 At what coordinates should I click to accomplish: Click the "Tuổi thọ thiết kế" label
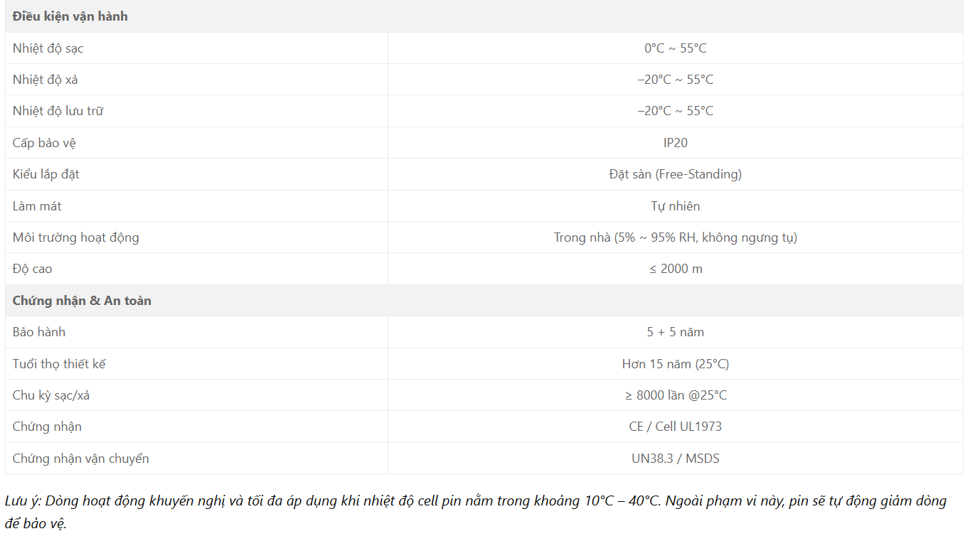pyautogui.click(x=59, y=364)
